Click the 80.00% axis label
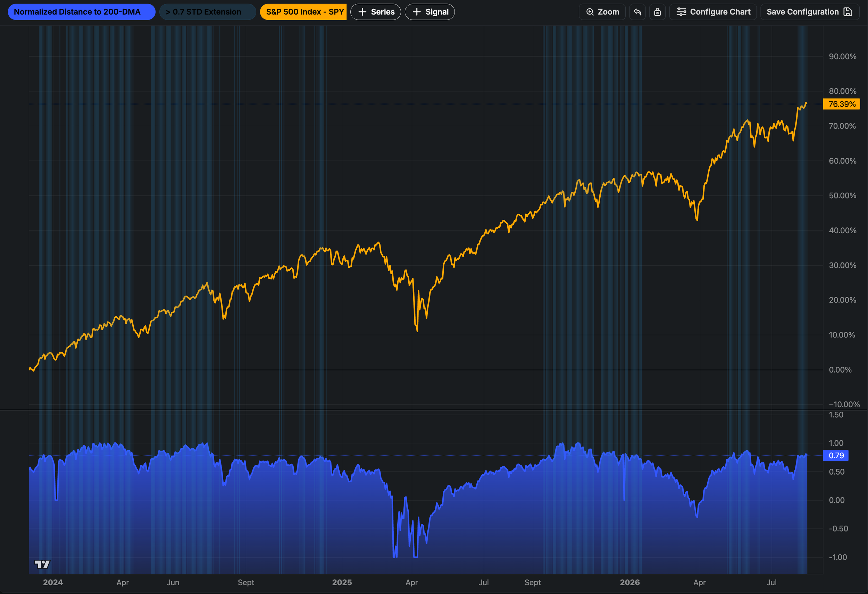 click(843, 91)
